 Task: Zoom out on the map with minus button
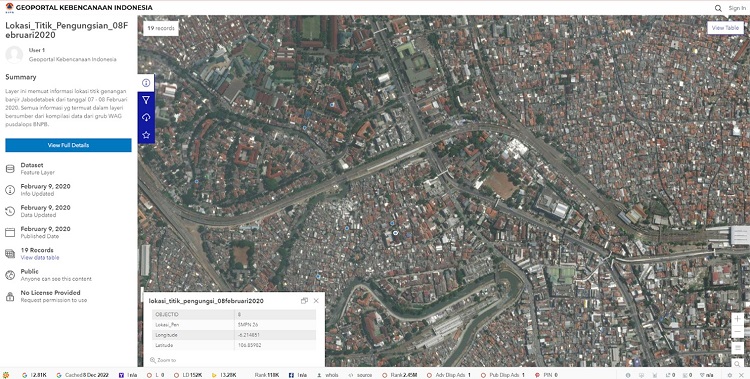point(737,332)
